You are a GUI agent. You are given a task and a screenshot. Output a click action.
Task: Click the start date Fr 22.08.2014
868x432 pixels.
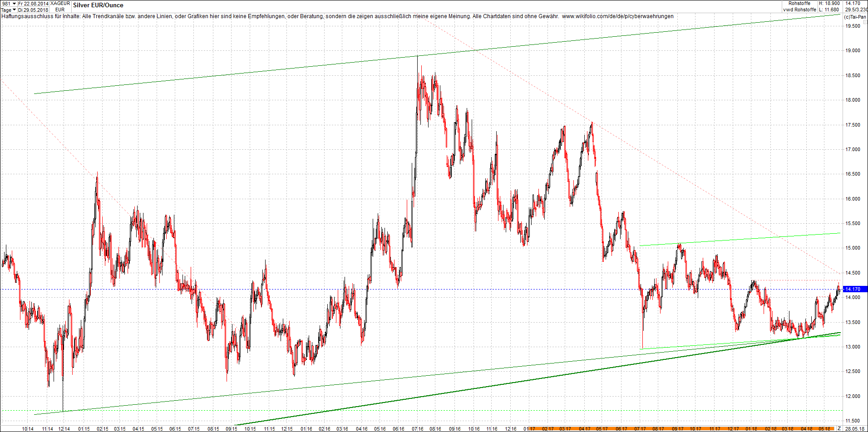coord(33,4)
